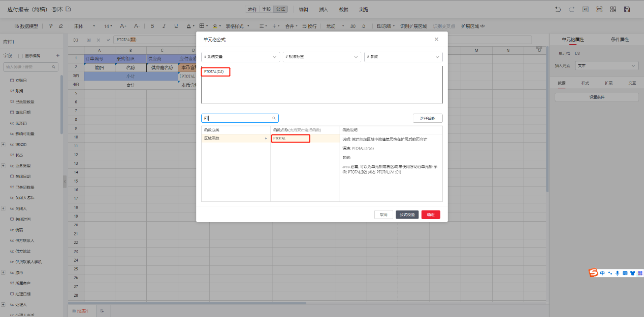Open the 权限标签 dropdown in dialog
This screenshot has height=317, width=644.
322,57
